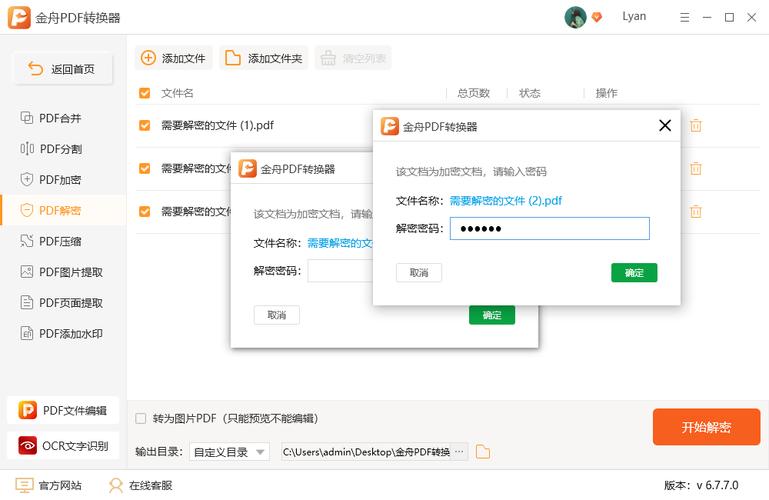This screenshot has width=769, height=500.
Task: Open PDF分割 in the sidebar
Action: 51,149
